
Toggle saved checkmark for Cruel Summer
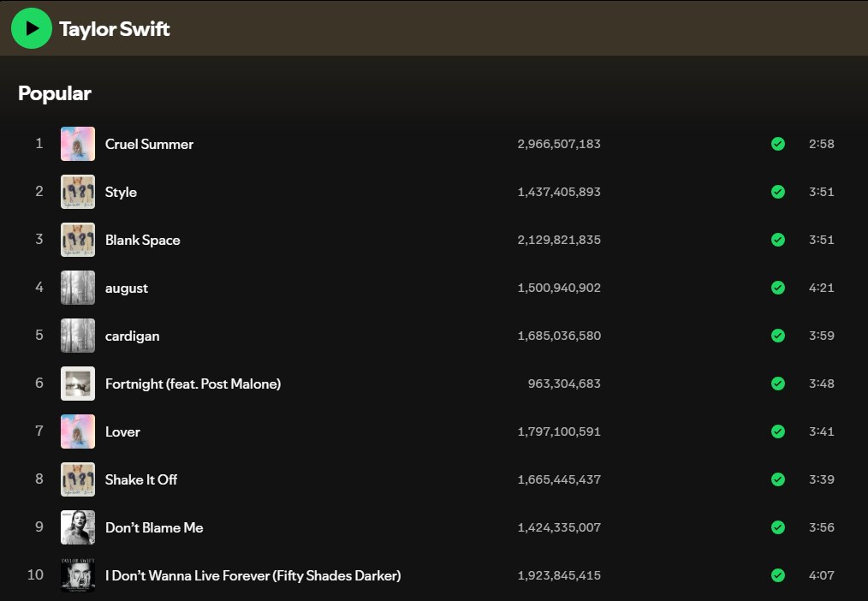coord(778,144)
